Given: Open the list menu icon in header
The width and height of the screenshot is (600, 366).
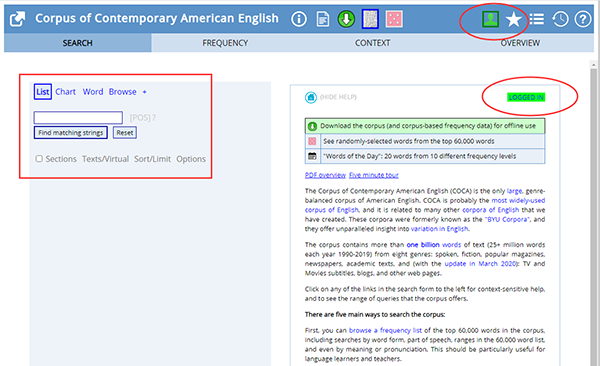Looking at the screenshot, I should point(537,19).
